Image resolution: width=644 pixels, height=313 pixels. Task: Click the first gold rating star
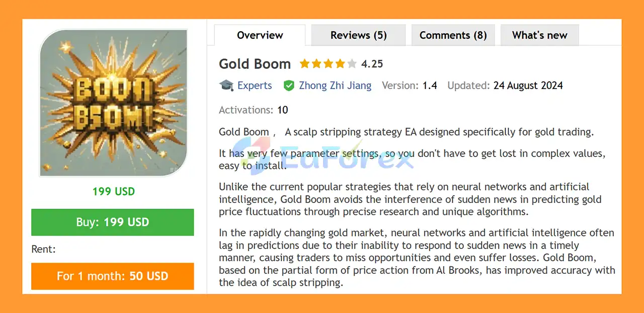[x=304, y=64]
